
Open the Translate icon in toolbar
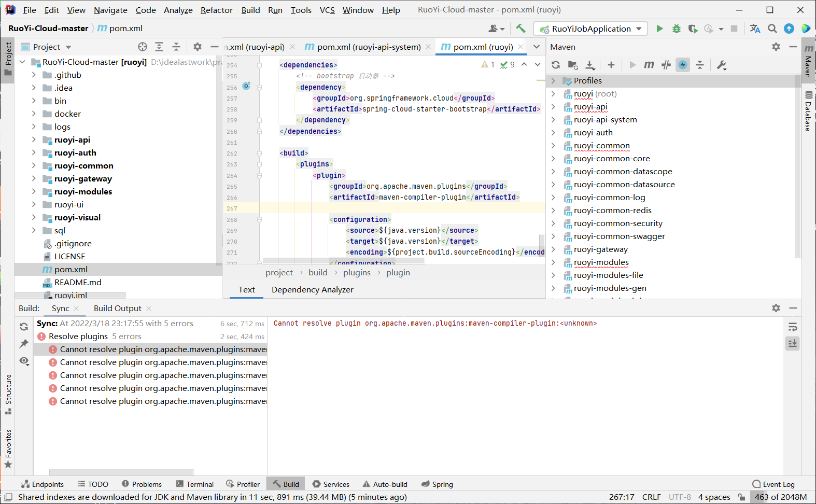[755, 29]
